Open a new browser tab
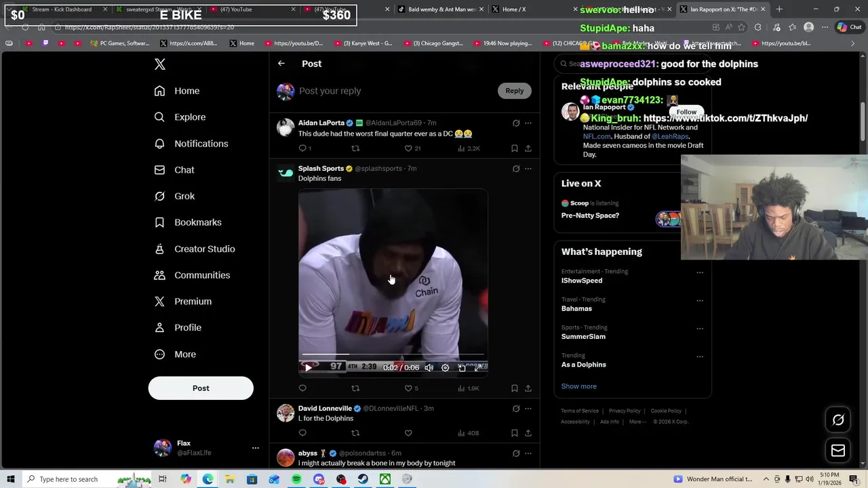Screen dimensions: 868x488 tap(779, 9)
